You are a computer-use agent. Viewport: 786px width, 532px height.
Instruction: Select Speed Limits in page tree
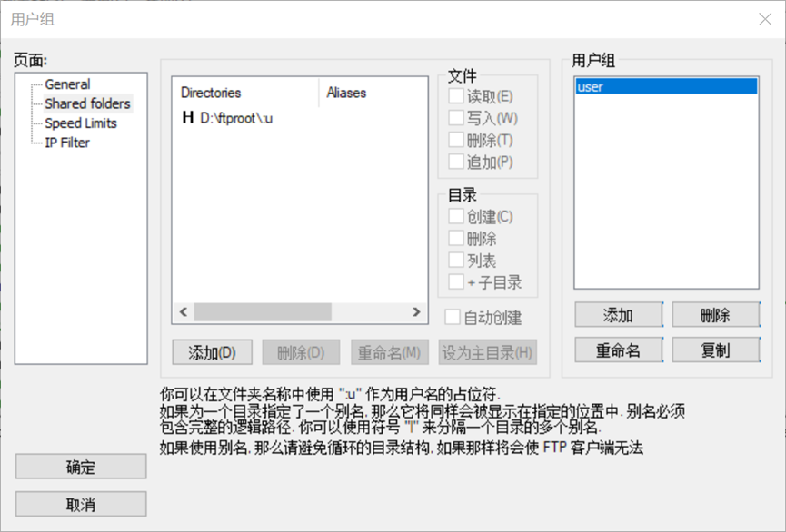[81, 123]
